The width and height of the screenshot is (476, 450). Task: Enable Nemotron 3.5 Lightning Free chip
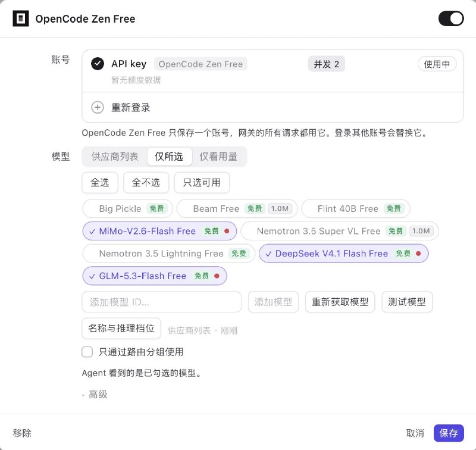pos(169,254)
